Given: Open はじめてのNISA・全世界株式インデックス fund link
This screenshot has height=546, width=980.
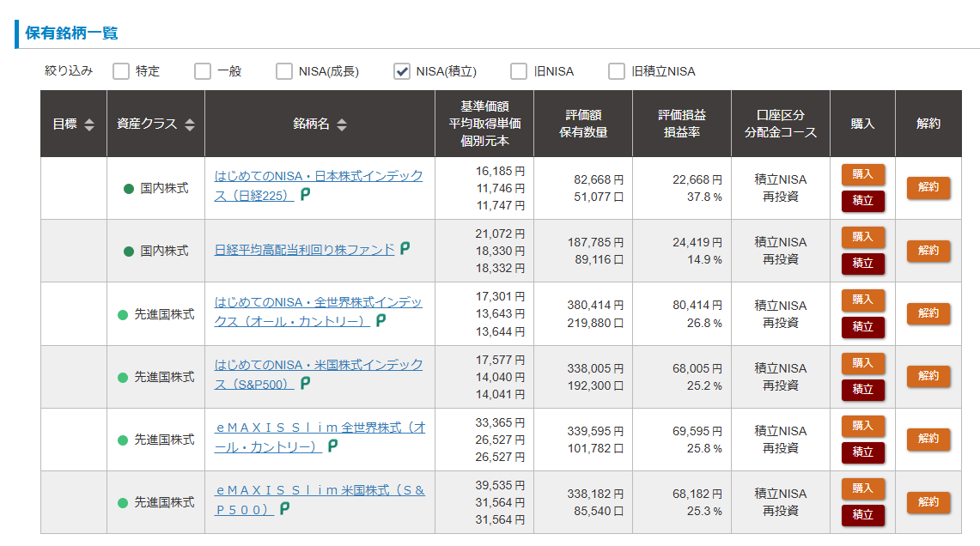Looking at the screenshot, I should coord(318,312).
